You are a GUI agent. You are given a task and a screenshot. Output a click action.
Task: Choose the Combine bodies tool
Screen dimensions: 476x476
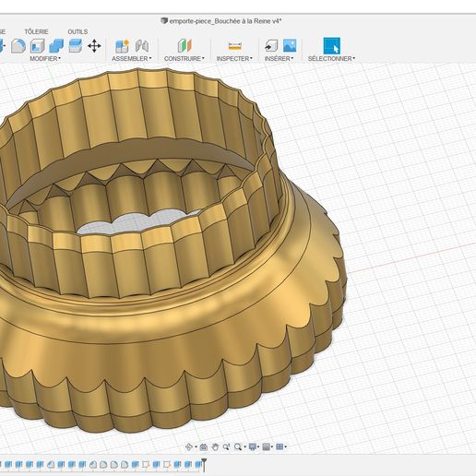pyautogui.click(x=56, y=46)
